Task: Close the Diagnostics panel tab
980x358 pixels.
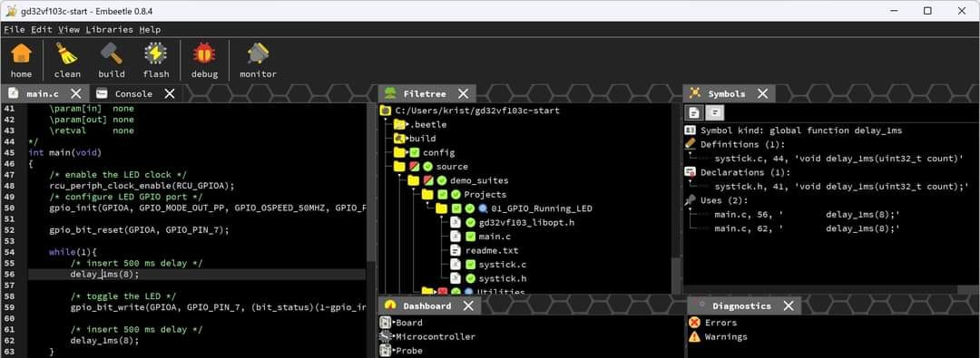Action: [x=789, y=306]
